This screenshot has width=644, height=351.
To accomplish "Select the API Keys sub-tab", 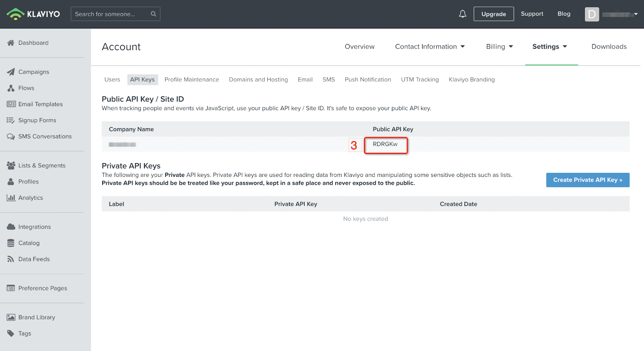I will point(142,80).
